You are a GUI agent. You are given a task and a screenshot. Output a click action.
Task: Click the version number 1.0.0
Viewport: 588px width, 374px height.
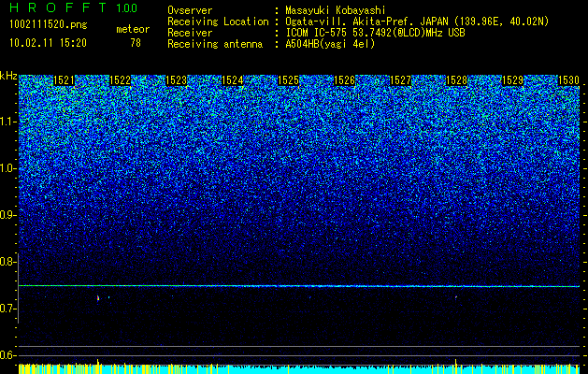point(127,7)
